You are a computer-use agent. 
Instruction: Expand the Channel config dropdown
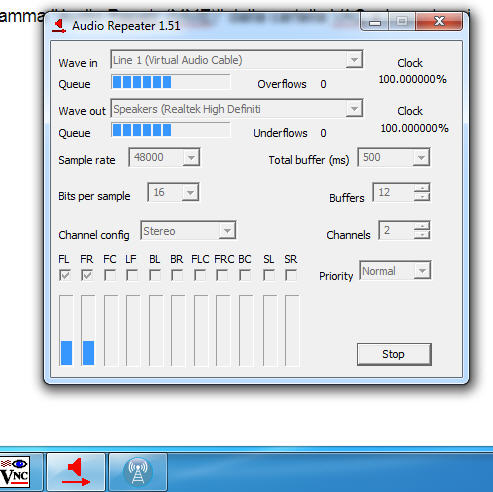(x=188, y=230)
